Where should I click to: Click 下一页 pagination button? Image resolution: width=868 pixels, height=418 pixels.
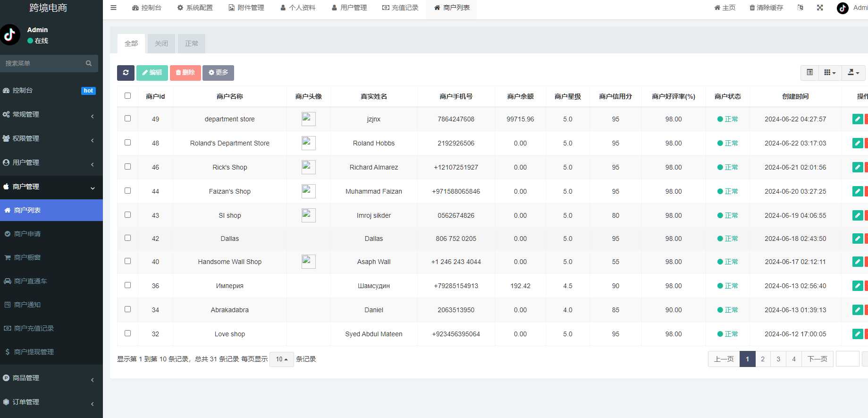(x=817, y=359)
